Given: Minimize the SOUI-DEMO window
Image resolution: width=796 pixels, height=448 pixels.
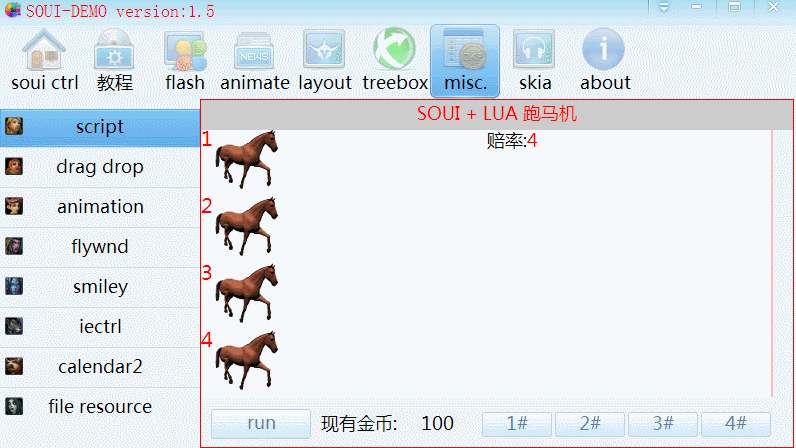Looking at the screenshot, I should coord(696,7).
